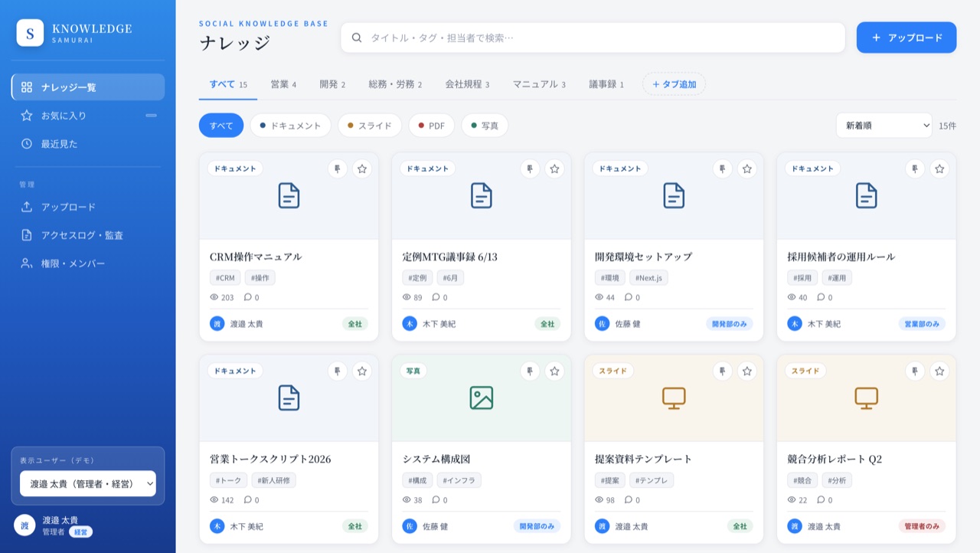Open 権限・メンバー in the sidebar
The width and height of the screenshot is (980, 553).
88,263
